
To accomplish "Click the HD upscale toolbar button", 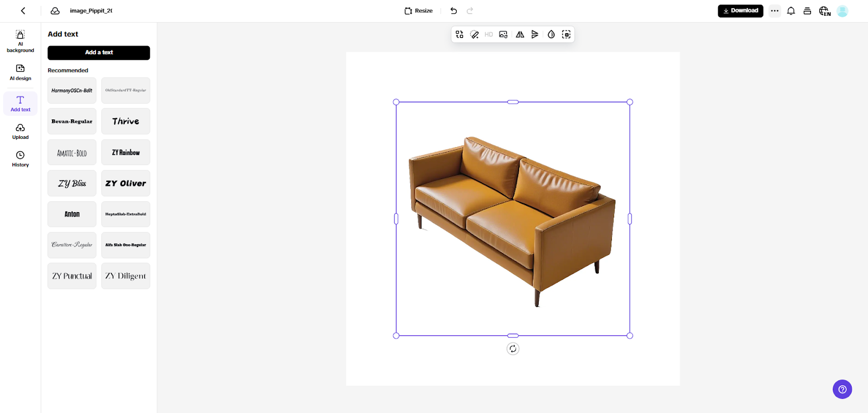I will pyautogui.click(x=489, y=34).
